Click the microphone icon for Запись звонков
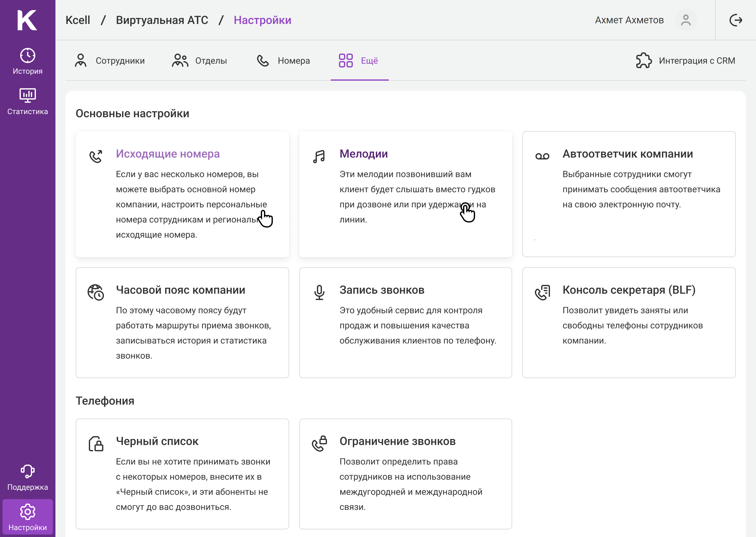 pyautogui.click(x=319, y=293)
